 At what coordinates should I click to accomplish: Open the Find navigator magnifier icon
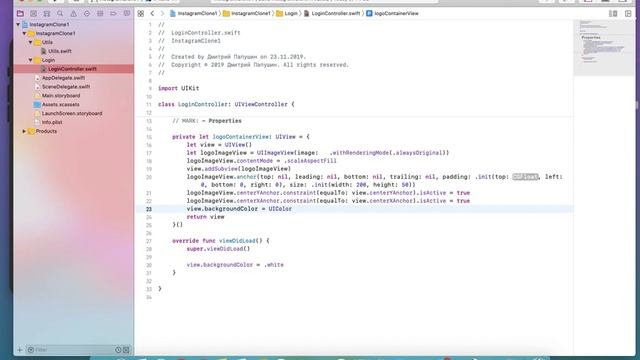tap(60, 13)
